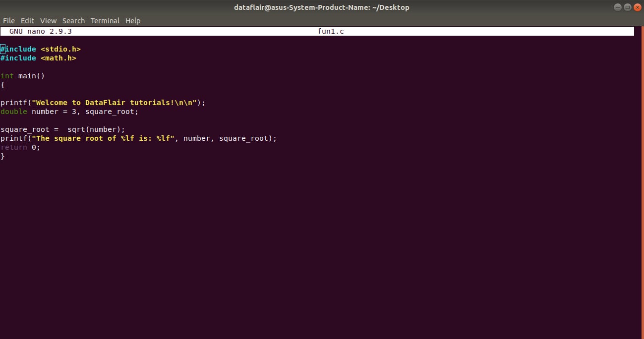Click the orange close window icon

(637, 7)
